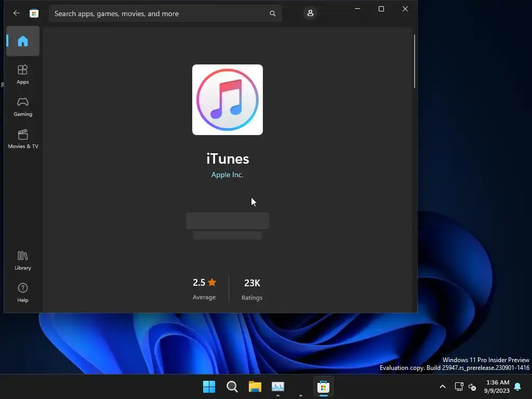The image size is (532, 399).
Task: Open the Windows Start menu
Action: point(209,387)
